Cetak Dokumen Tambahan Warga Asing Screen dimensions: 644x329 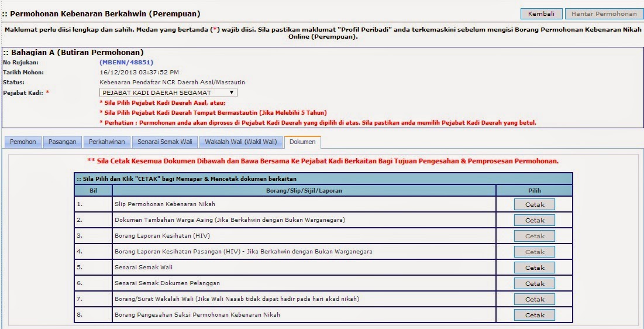[535, 220]
